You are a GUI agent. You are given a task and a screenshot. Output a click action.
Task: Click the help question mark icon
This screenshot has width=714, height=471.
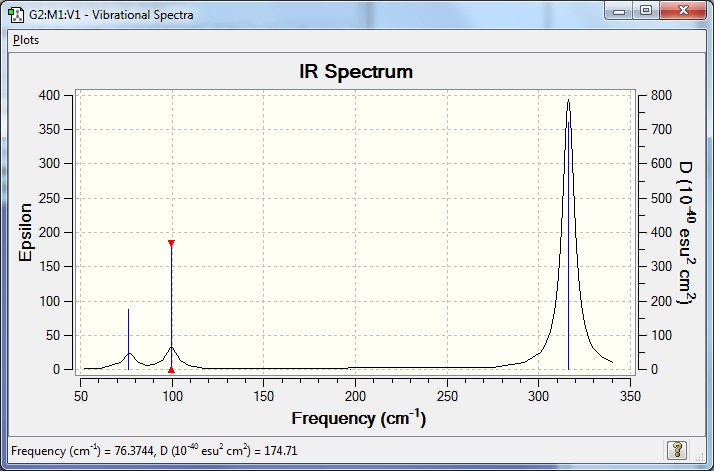(x=677, y=450)
